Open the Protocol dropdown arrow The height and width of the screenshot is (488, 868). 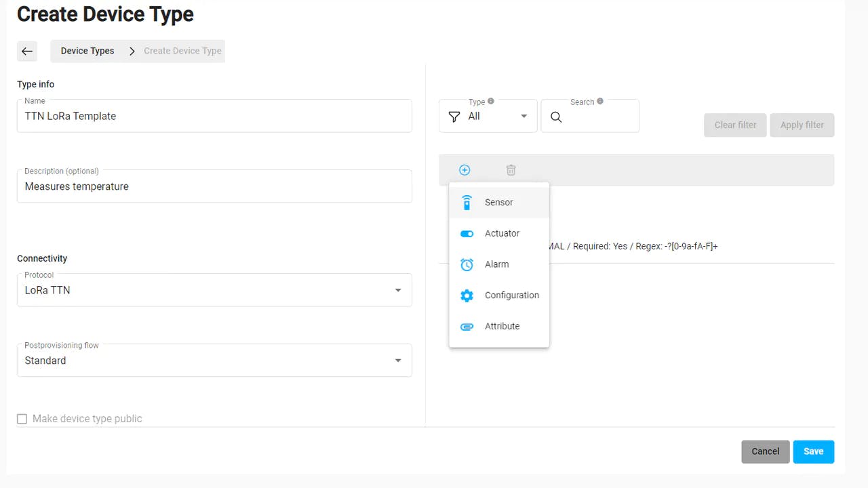[398, 290]
